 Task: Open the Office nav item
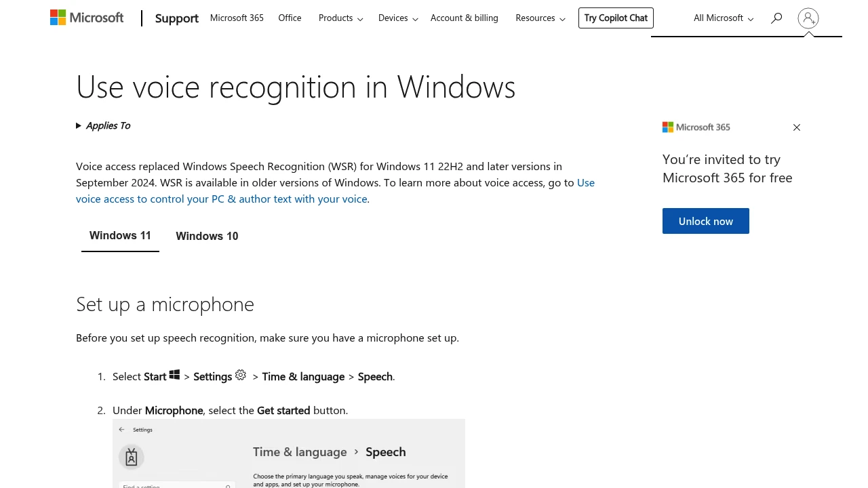click(x=290, y=18)
